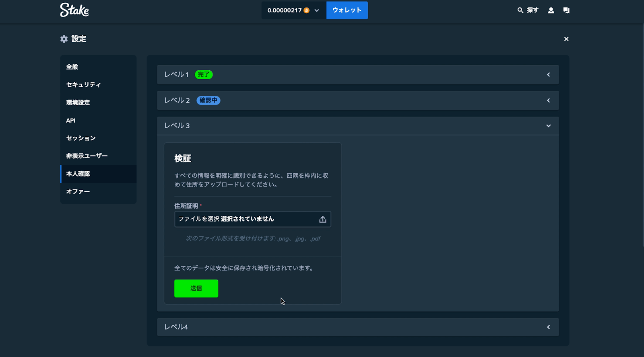Open the chat bubbles icon
644x357 pixels.
[566, 10]
